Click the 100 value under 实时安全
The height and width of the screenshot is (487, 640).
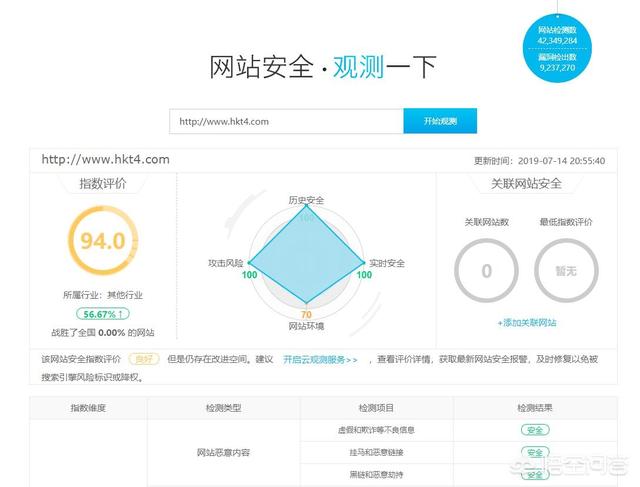tap(364, 275)
